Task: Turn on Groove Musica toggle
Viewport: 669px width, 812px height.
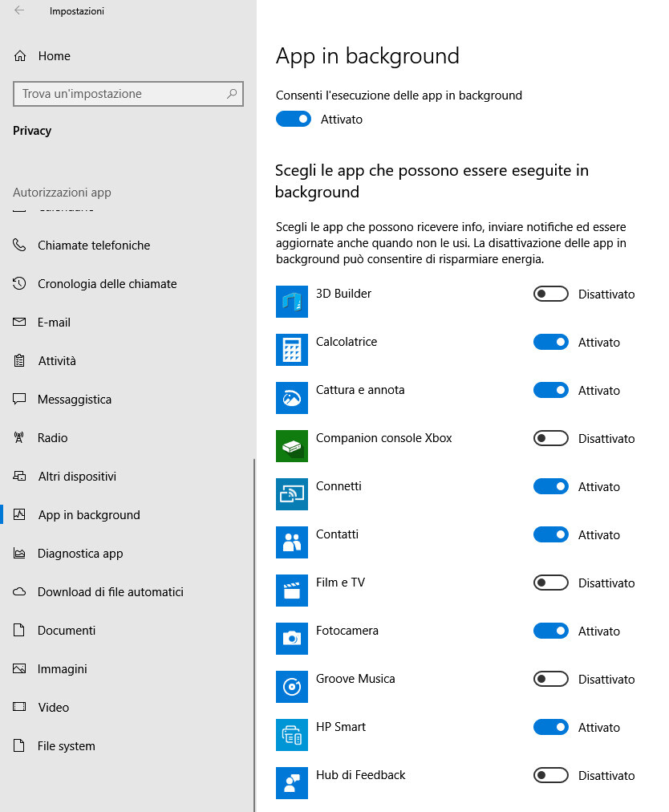Action: coord(550,680)
